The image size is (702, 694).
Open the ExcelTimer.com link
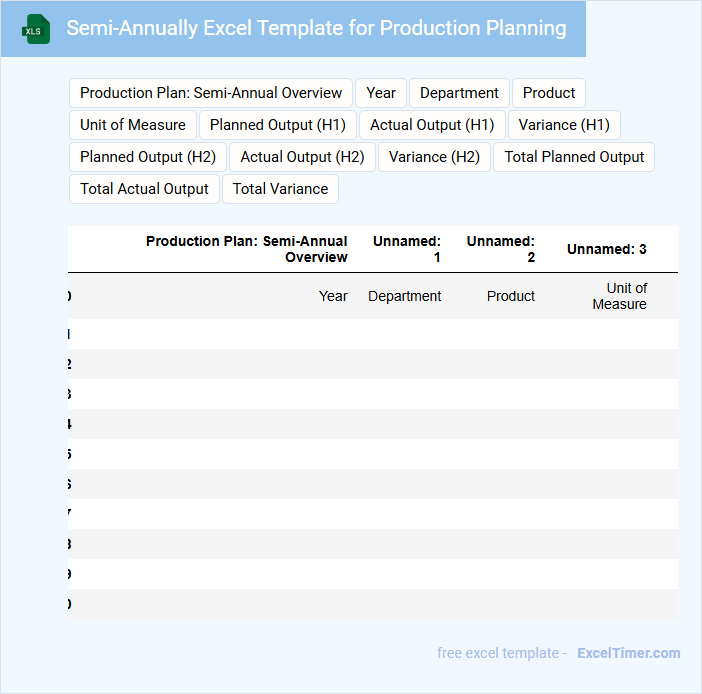click(x=628, y=653)
